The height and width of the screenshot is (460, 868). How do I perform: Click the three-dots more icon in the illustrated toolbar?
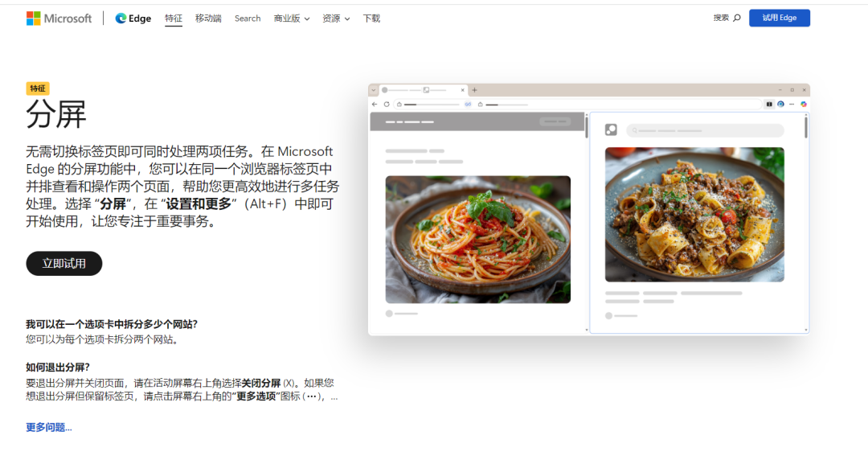(792, 105)
